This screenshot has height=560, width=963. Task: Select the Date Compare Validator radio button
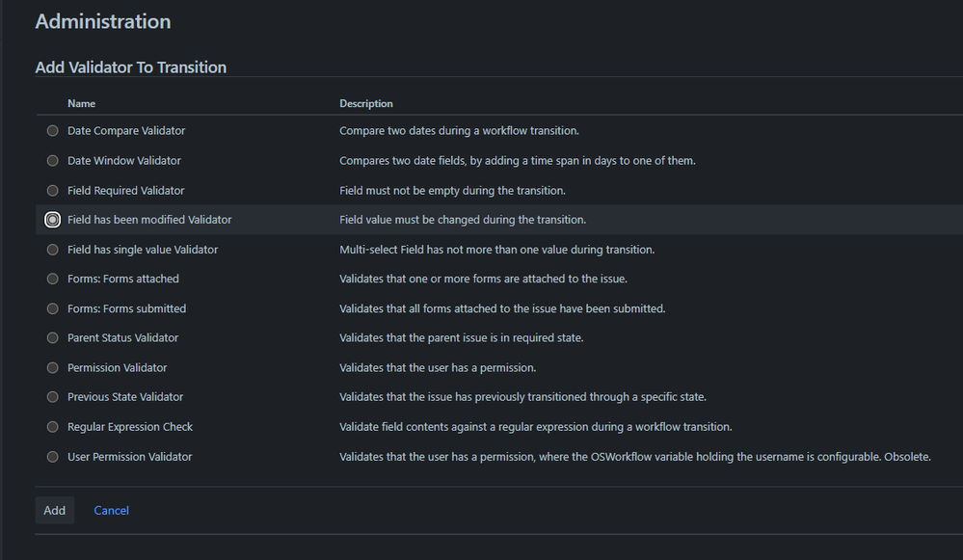(x=52, y=131)
